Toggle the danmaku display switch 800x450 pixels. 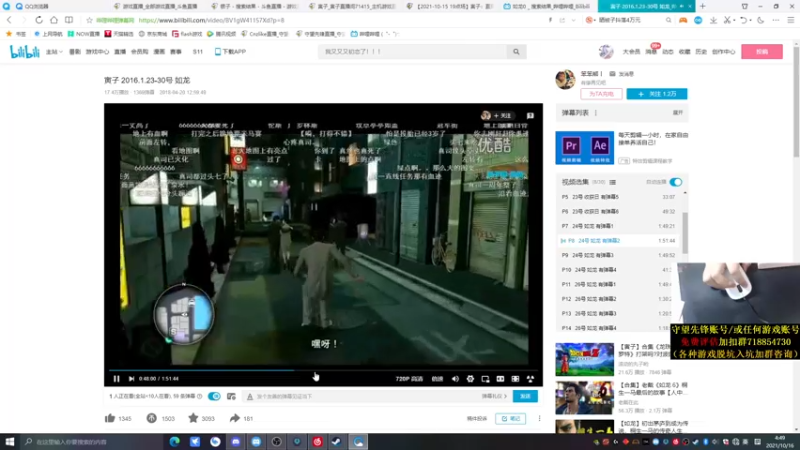[214, 396]
